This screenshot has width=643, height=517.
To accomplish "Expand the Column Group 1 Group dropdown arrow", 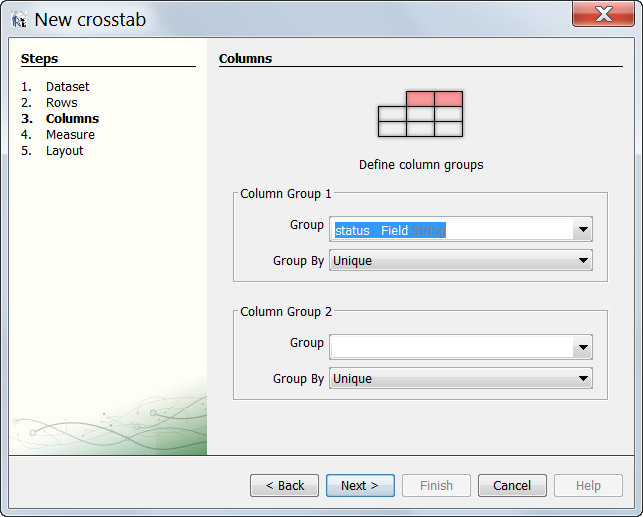I will 582,230.
